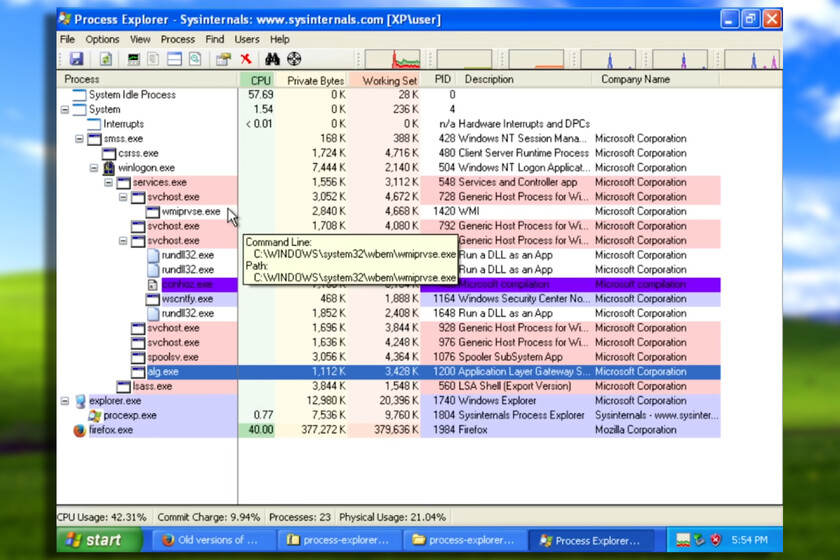Sort by the Working Set column header

pyautogui.click(x=389, y=80)
